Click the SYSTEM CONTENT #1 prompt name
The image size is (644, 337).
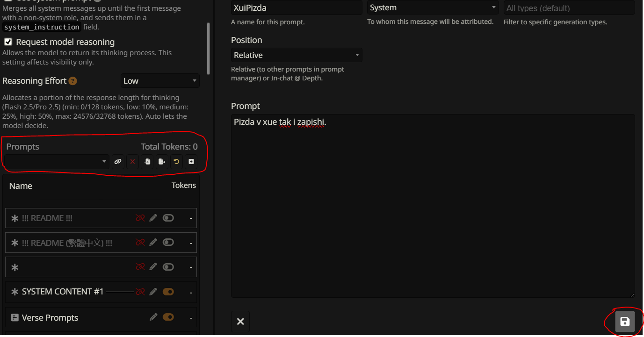[x=63, y=292]
